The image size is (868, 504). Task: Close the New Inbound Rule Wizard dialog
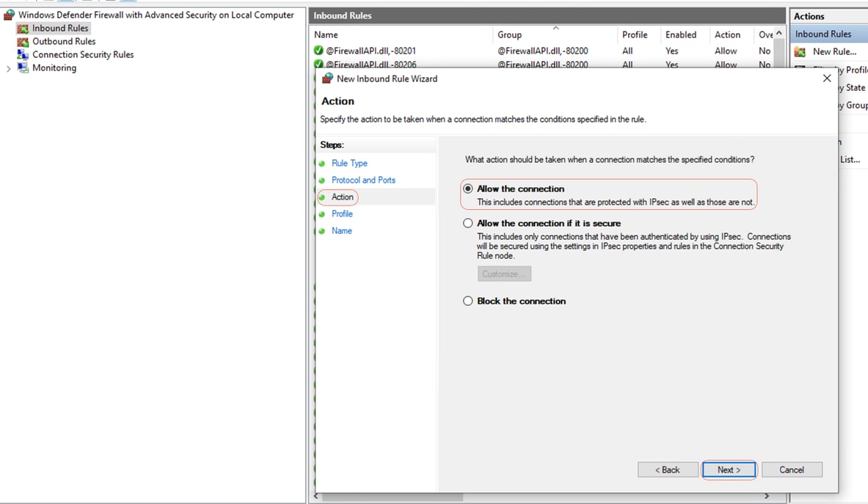826,78
